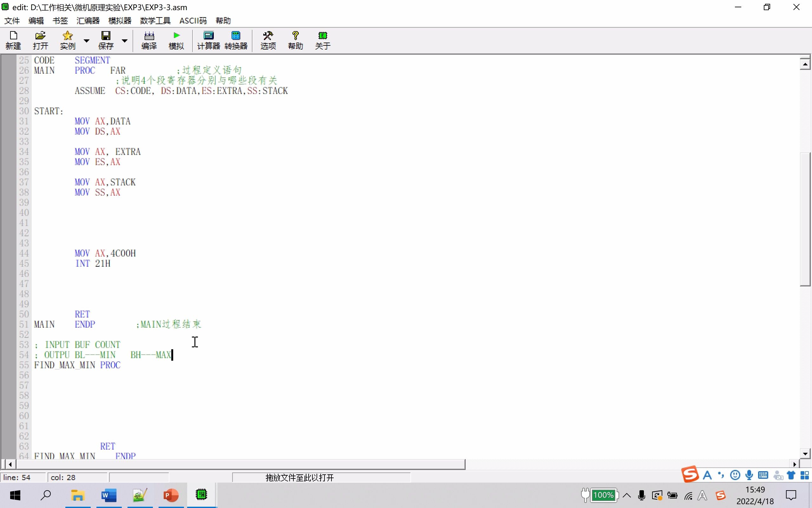Open Sogou soft keyboard icon
Screen dimensions: 812x508
(763, 475)
